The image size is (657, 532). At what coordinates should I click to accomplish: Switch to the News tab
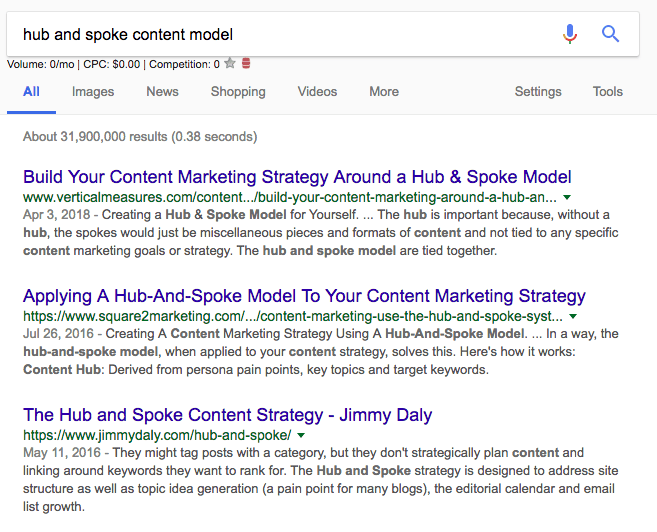click(162, 92)
